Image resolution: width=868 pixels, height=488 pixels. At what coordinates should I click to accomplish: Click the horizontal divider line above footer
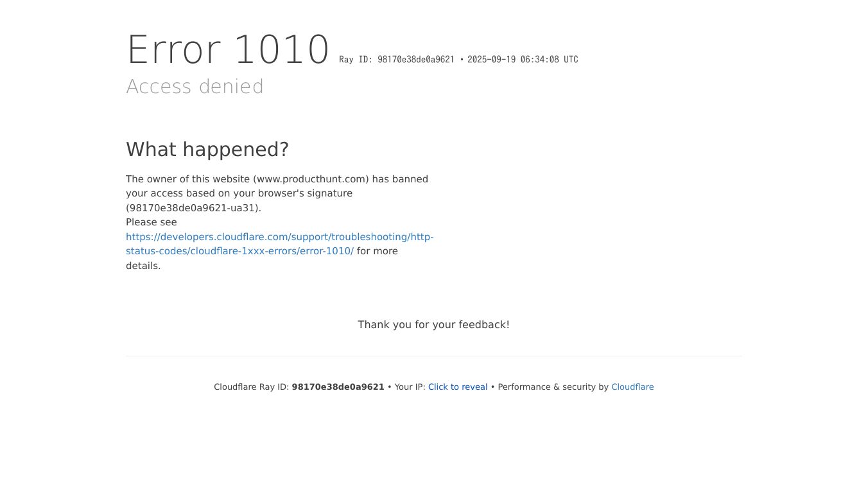pos(434,356)
